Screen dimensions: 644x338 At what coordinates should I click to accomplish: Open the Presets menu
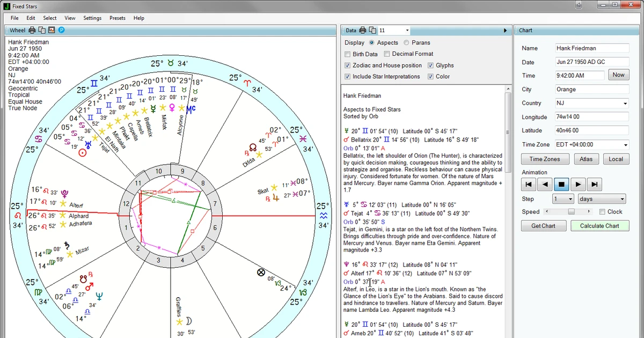118,18
